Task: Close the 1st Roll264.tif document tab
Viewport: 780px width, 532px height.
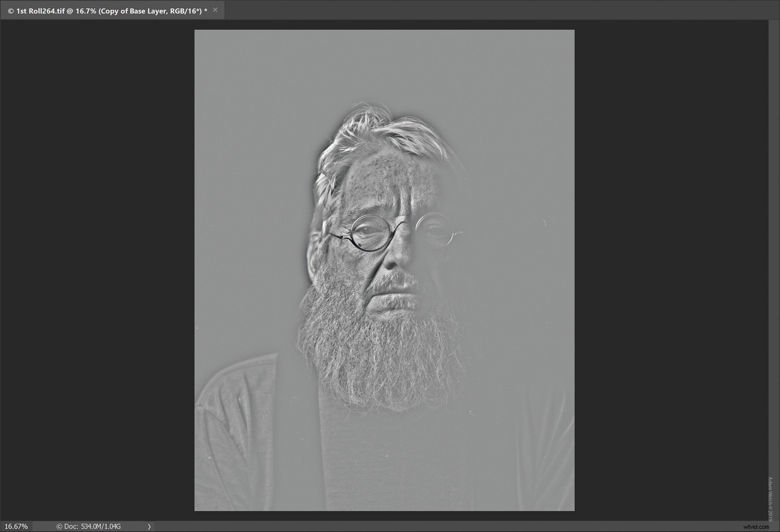Action: pyautogui.click(x=215, y=10)
